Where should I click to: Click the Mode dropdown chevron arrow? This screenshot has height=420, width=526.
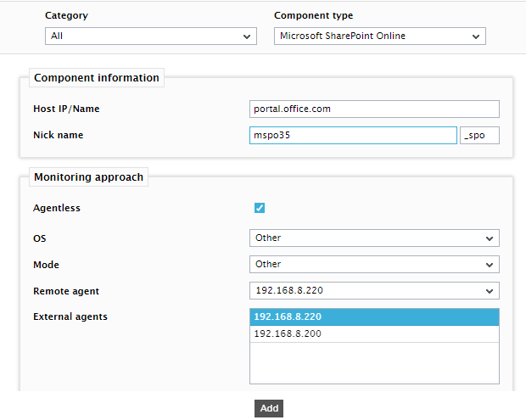click(490, 265)
